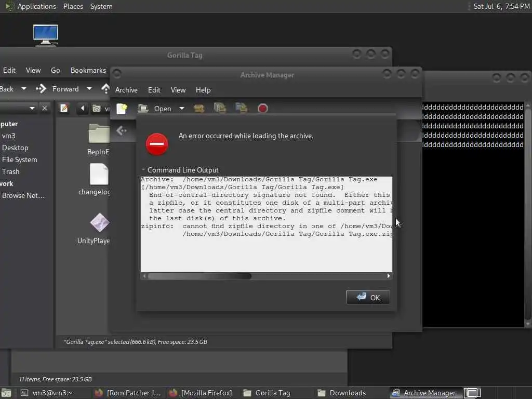Switch to vm3@vm3 terminal in taskbar

pyautogui.click(x=47, y=393)
